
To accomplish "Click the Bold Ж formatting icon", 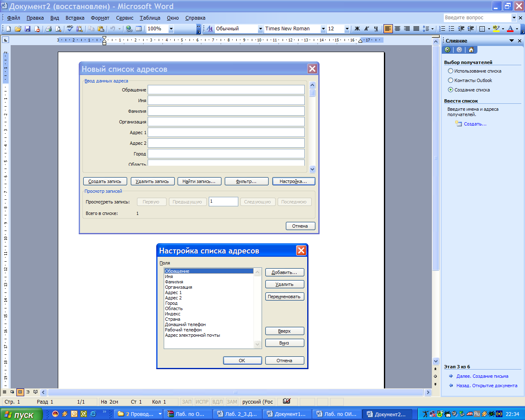I will coord(357,29).
